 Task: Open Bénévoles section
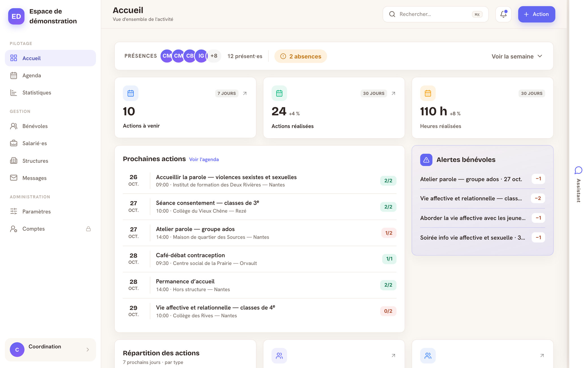(x=50, y=126)
